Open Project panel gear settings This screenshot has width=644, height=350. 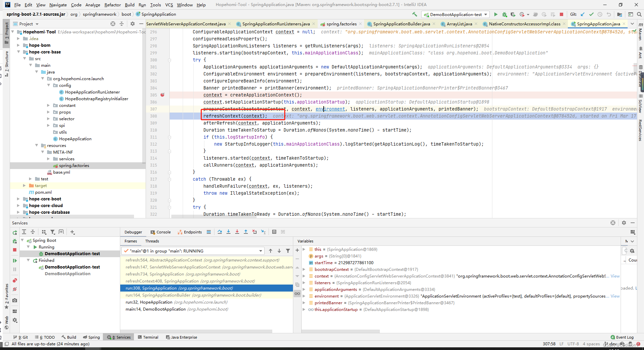(133, 24)
